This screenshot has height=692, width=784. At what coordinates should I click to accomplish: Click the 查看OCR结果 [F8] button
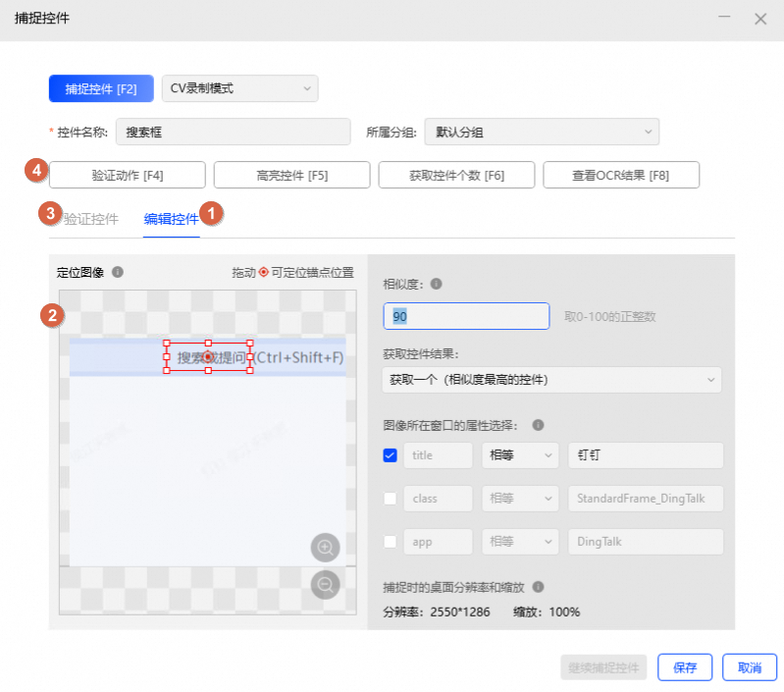621,175
